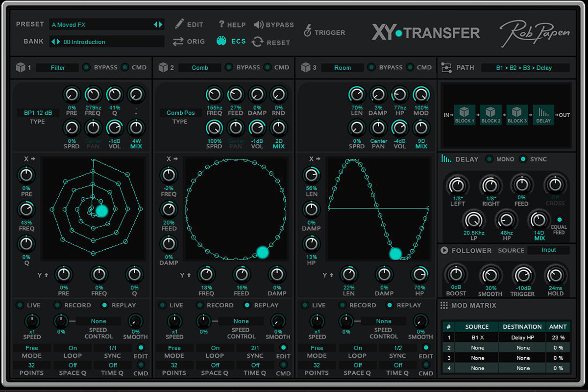Open the Comb Pos TYPE selector
588x392 pixels.
[180, 113]
